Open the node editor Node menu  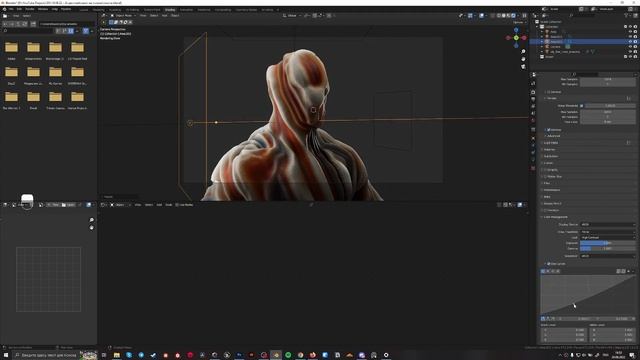(x=169, y=205)
